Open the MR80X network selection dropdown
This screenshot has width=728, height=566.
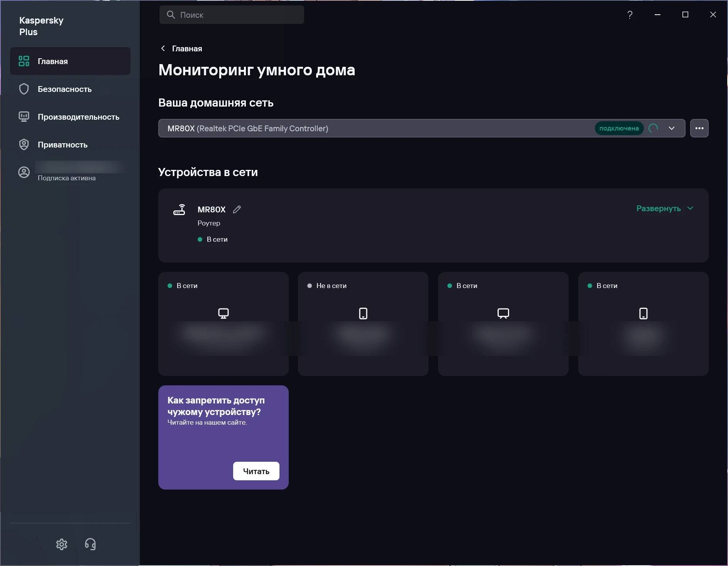422,128
